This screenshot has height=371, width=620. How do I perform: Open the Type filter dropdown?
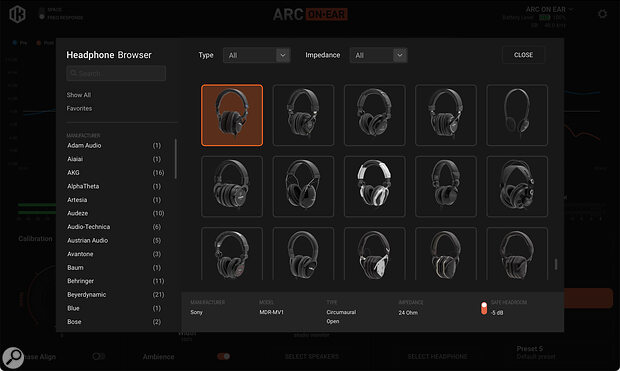257,55
